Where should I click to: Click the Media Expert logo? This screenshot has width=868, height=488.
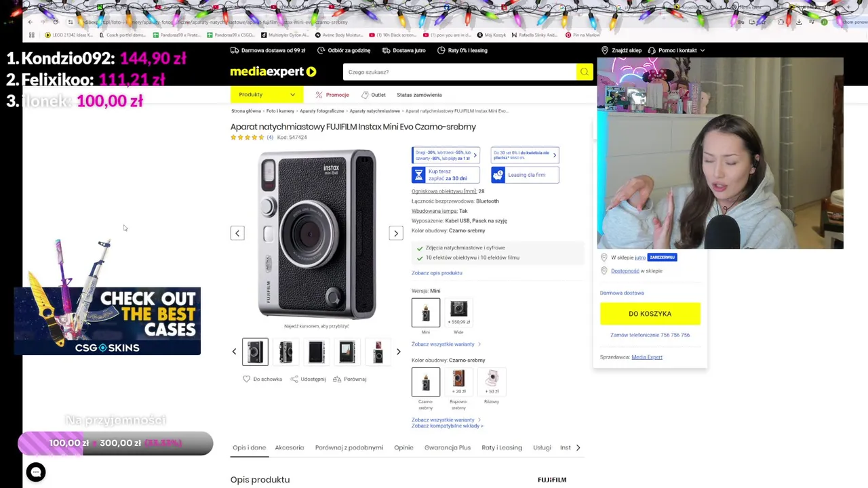click(x=273, y=71)
